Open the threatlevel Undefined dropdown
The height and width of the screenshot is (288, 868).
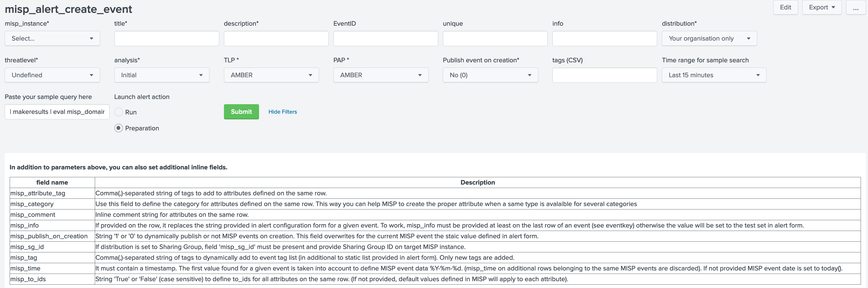pos(52,75)
